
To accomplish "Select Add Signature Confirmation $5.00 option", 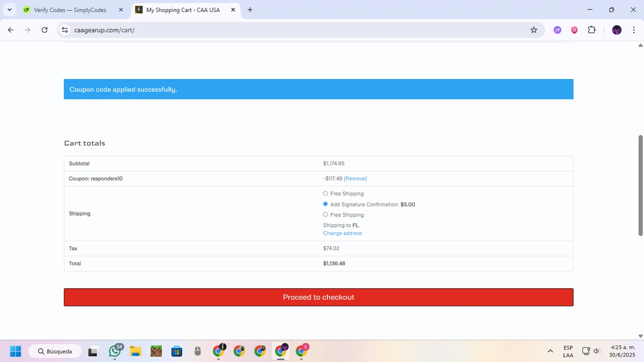I will point(325,204).
